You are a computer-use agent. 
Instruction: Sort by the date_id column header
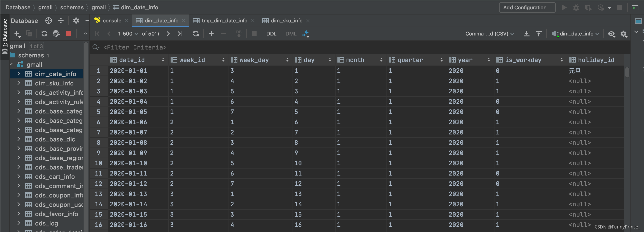click(x=138, y=60)
